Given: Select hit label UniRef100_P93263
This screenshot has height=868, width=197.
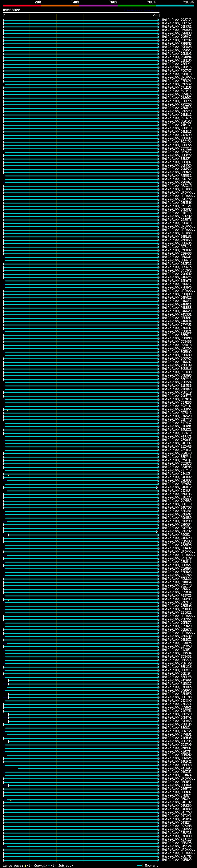Looking at the screenshot, I should click(x=177, y=104).
